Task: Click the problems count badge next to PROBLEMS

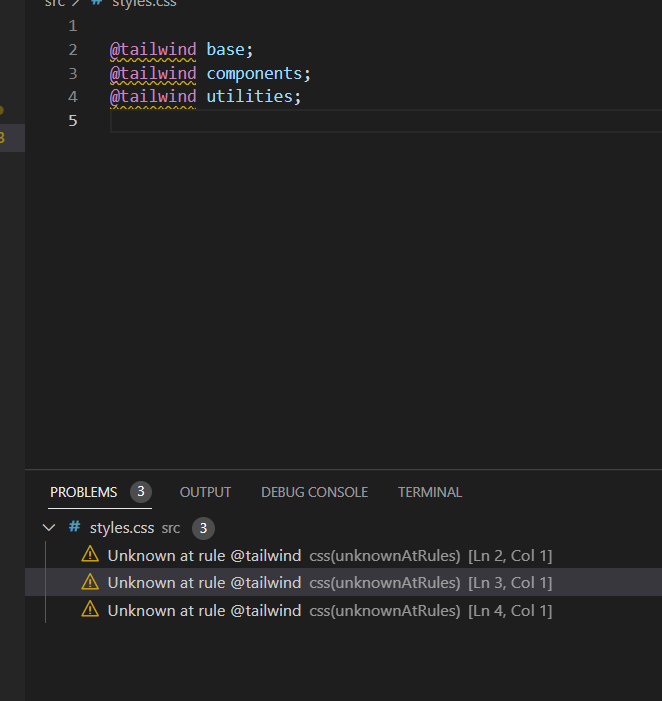Action: pos(141,492)
